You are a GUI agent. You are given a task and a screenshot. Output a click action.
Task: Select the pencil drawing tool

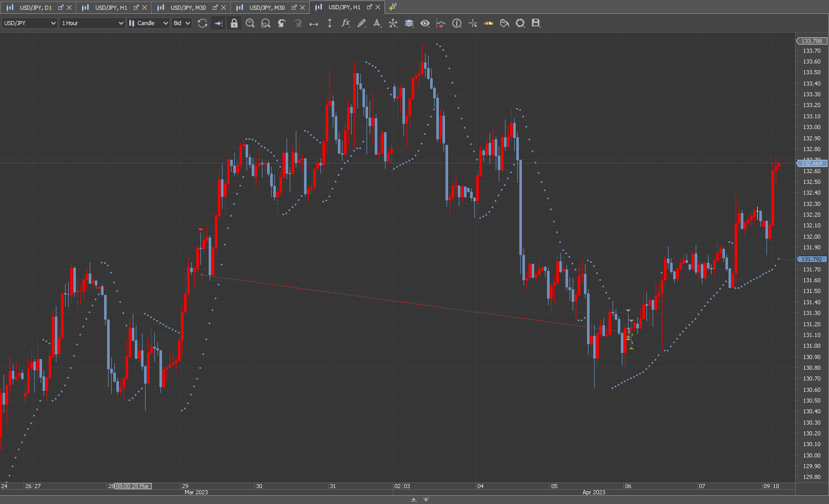pyautogui.click(x=361, y=23)
